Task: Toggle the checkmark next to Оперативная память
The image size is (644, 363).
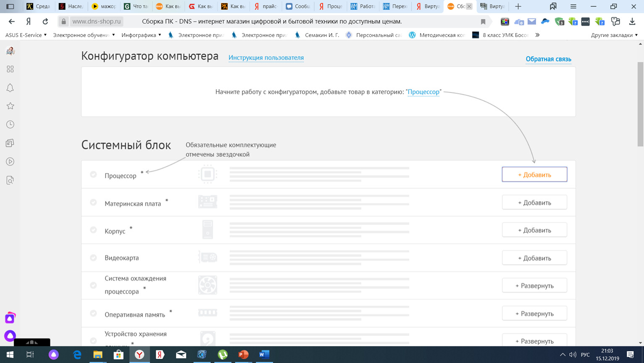Action: click(x=93, y=313)
